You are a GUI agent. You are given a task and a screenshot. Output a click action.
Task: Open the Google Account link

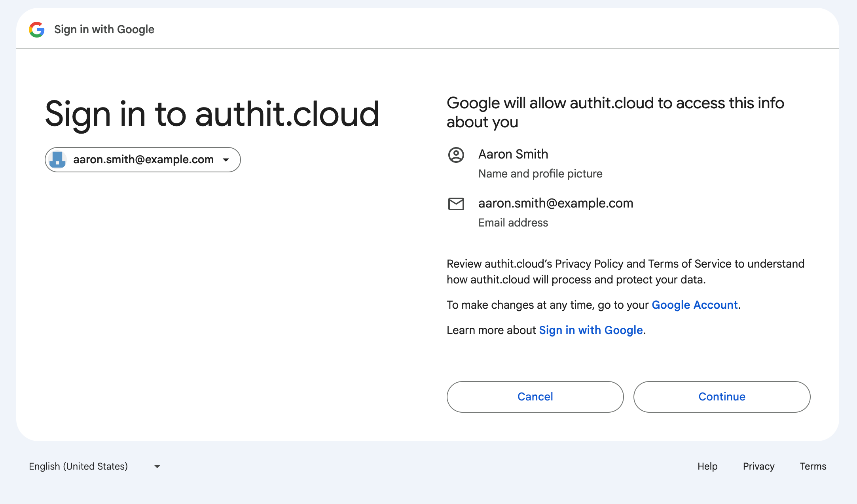tap(695, 305)
